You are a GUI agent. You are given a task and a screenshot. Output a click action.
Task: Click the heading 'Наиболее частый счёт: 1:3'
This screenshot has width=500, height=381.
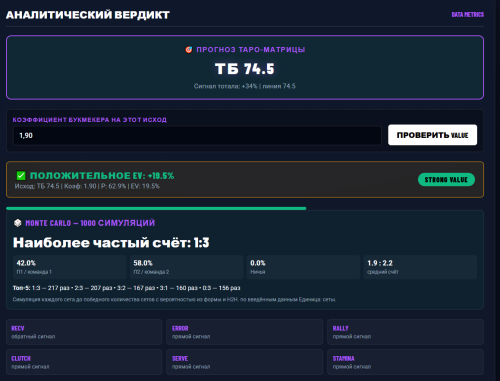click(111, 243)
